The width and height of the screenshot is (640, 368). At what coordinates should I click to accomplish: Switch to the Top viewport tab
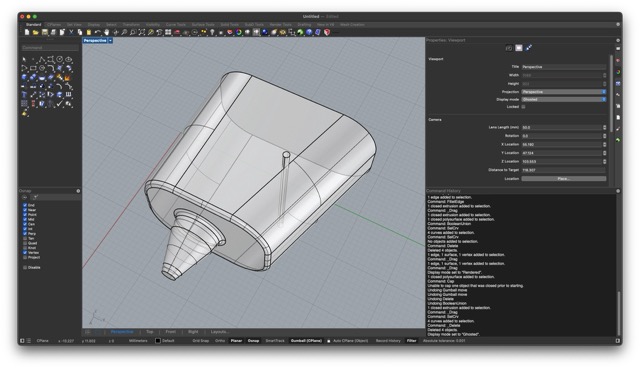[150, 332]
